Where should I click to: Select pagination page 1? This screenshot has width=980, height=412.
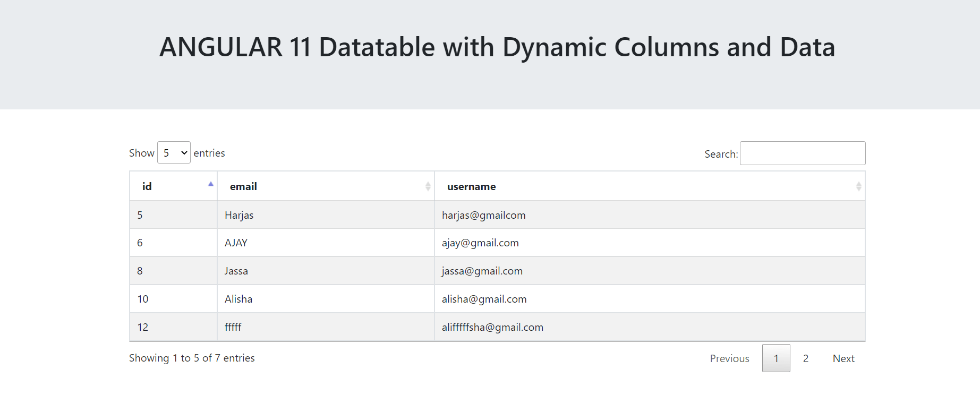(x=776, y=358)
